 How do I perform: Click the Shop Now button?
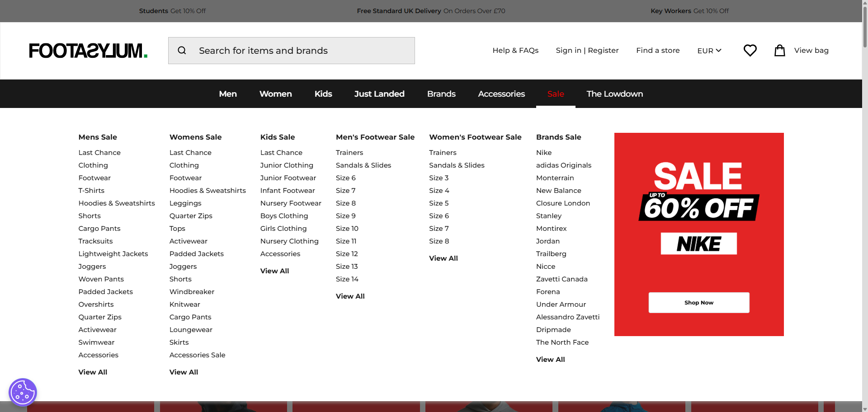(x=698, y=303)
